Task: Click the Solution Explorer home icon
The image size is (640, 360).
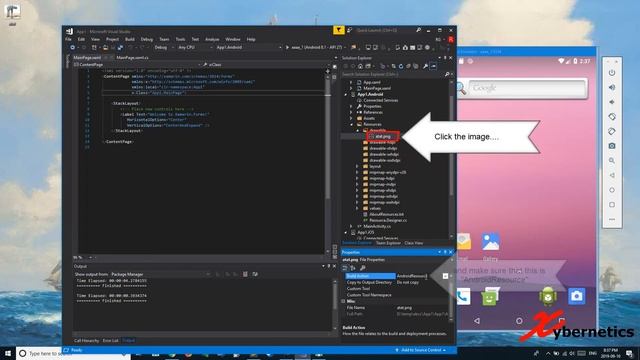Action: (x=360, y=66)
